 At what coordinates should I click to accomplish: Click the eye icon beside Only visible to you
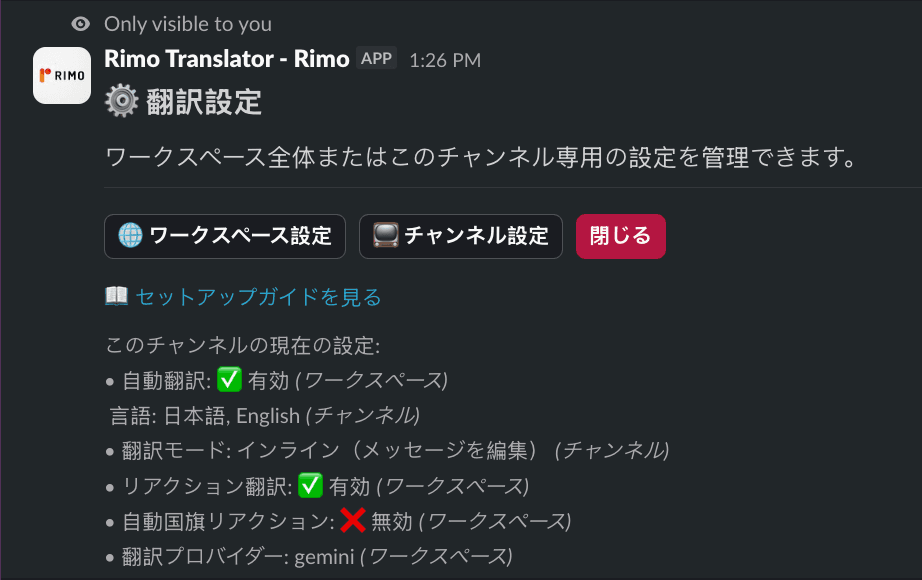pyautogui.click(x=79, y=23)
